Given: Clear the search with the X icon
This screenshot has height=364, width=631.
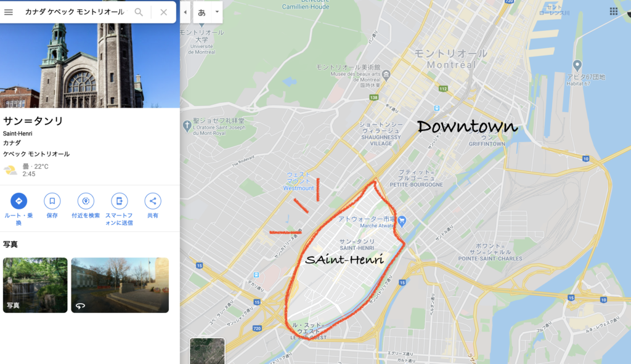Looking at the screenshot, I should [163, 12].
